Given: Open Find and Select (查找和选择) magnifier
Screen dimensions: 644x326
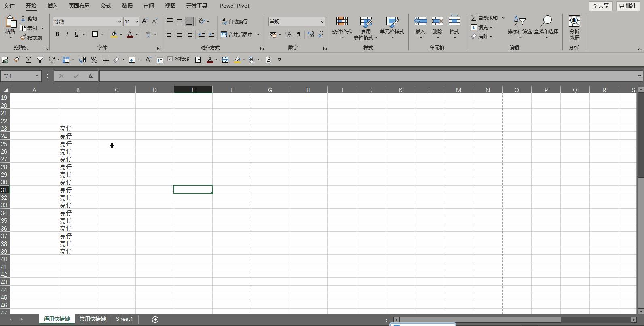Looking at the screenshot, I should coord(546,28).
